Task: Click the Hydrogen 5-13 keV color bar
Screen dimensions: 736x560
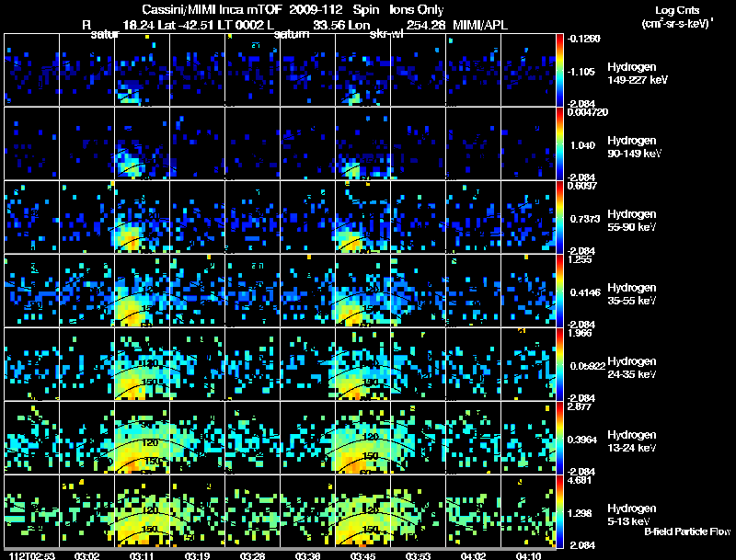Action: pyautogui.click(x=559, y=512)
